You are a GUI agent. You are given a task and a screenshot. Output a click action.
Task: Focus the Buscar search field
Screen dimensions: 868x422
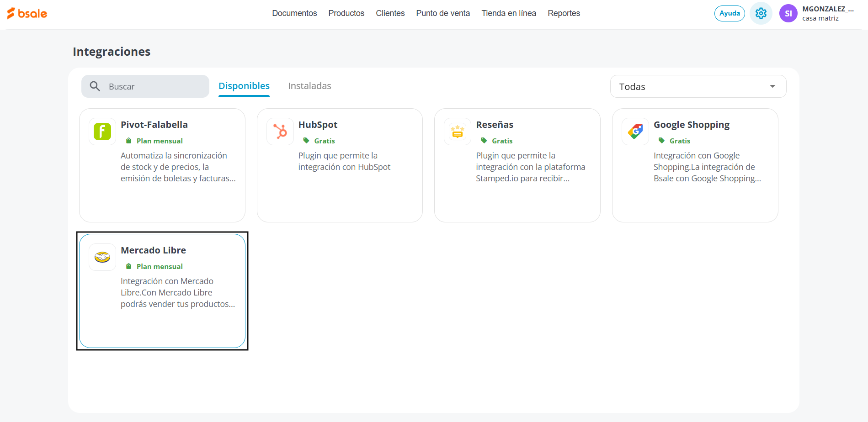(x=145, y=86)
